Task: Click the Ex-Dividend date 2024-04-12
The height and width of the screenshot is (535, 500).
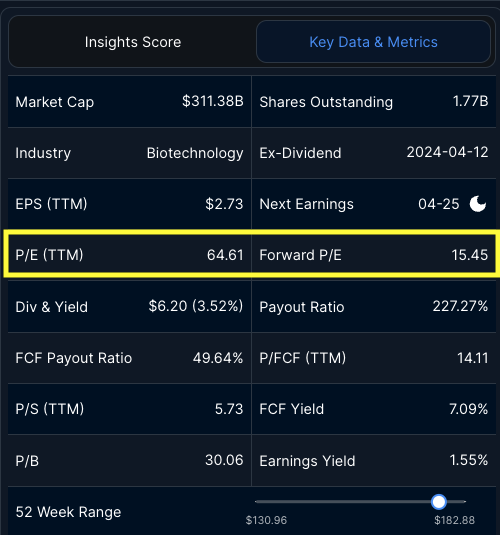Action: (447, 152)
